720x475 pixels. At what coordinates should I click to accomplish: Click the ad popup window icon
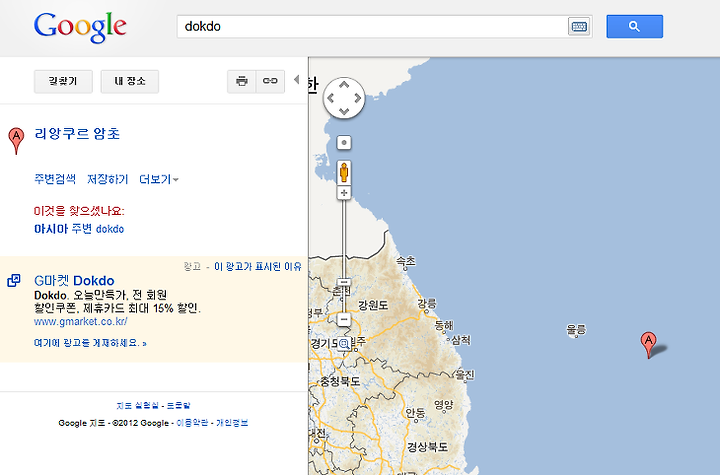pos(14,280)
